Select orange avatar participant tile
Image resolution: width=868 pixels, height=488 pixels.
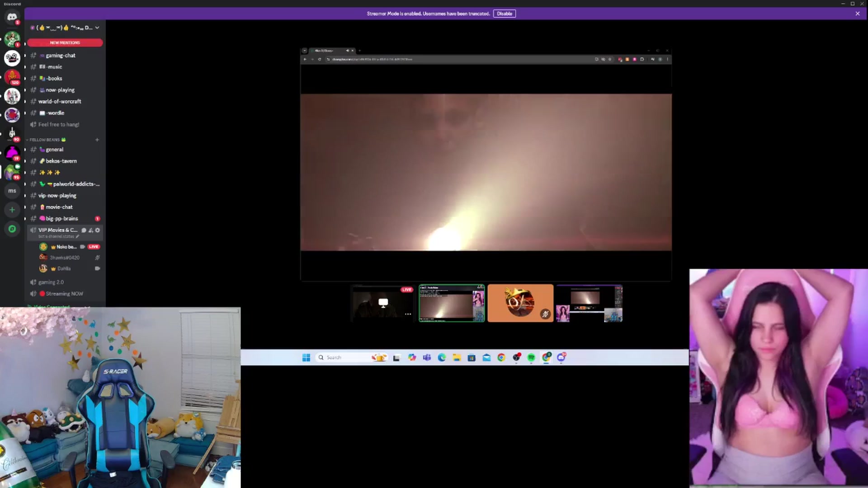[520, 303]
